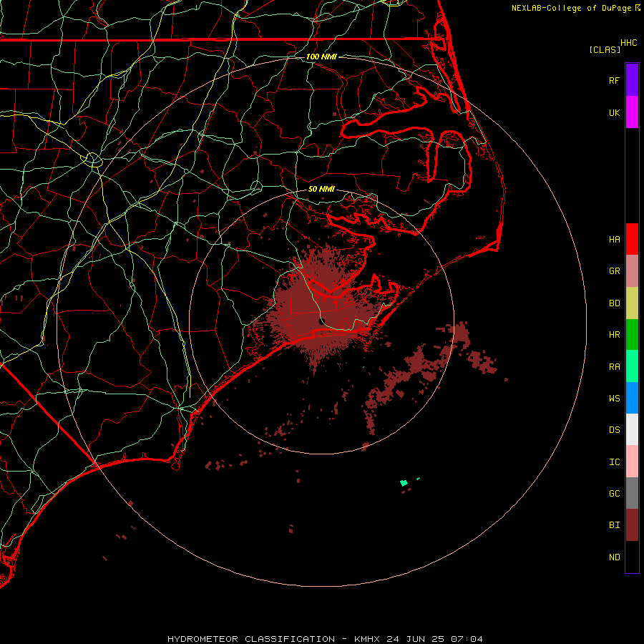Select the GR pink legend swatch
This screenshot has height=644, width=644.
[x=632, y=271]
